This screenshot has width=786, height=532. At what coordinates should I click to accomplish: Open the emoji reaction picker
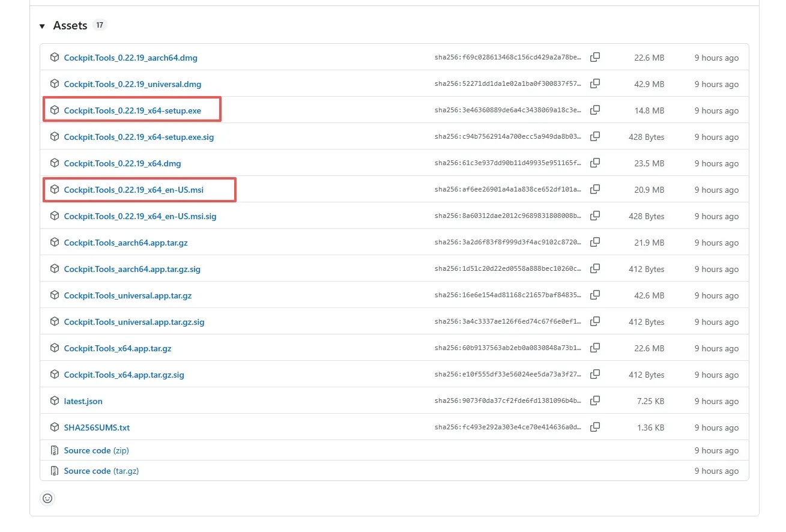47,498
